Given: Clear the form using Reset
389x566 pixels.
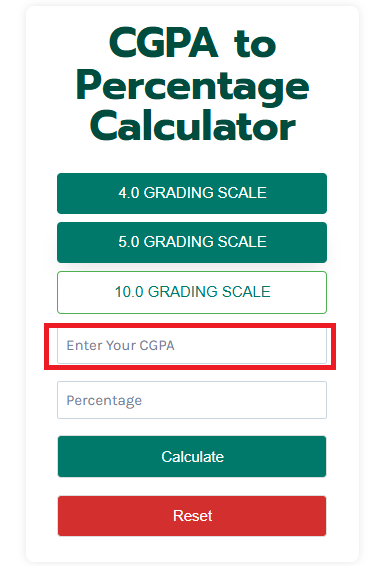Looking at the screenshot, I should point(192,516).
